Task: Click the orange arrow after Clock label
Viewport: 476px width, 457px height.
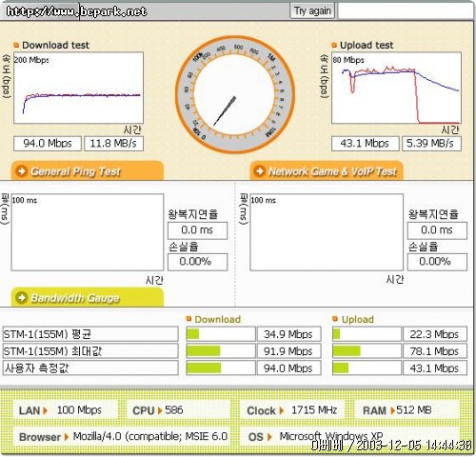Action: pos(281,410)
